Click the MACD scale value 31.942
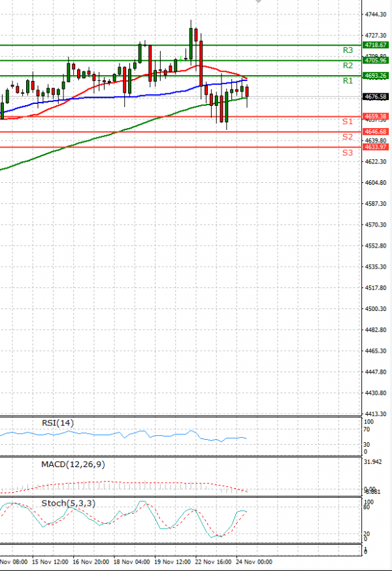This screenshot has height=571, width=392. click(x=372, y=462)
